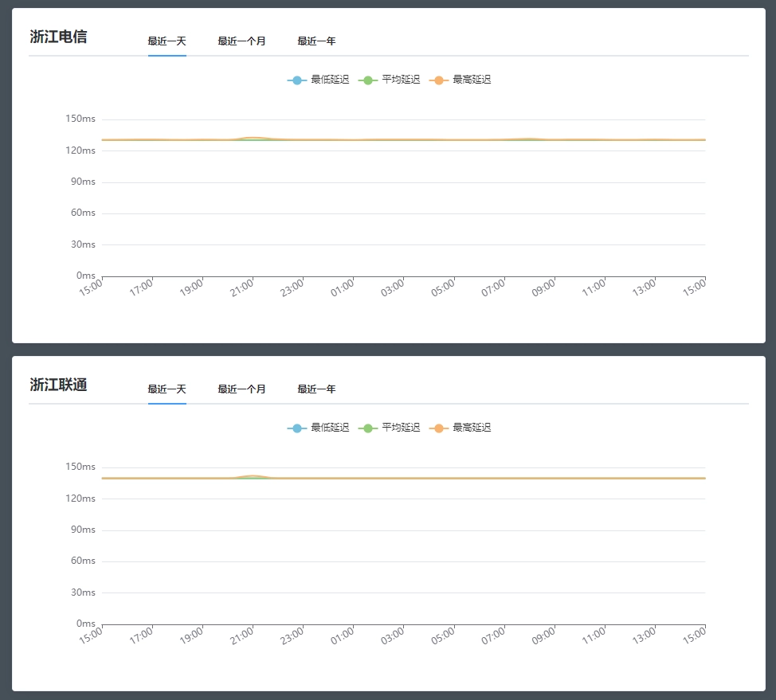The height and width of the screenshot is (700, 776).
Task: Switch to 最近一个月 tab in 浙江联通 card
Action: pyautogui.click(x=241, y=389)
